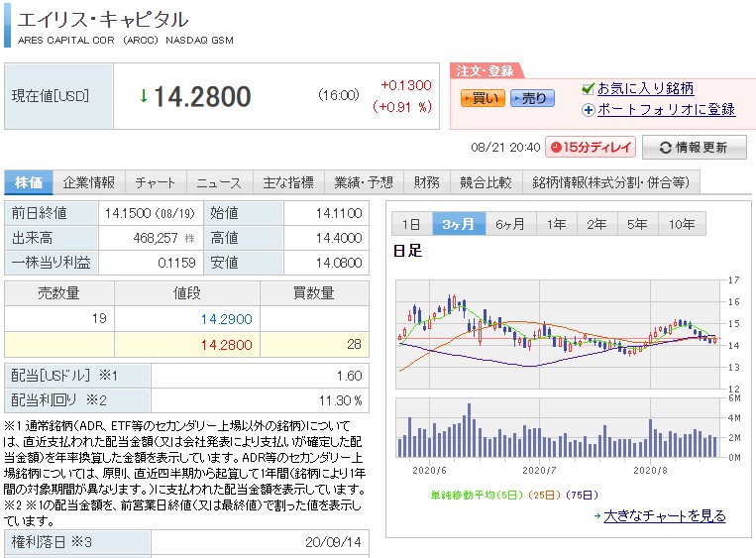Viewport: 756px width, 558px height.
Task: Refresh data with the 情報更新 button
Action: (695, 147)
